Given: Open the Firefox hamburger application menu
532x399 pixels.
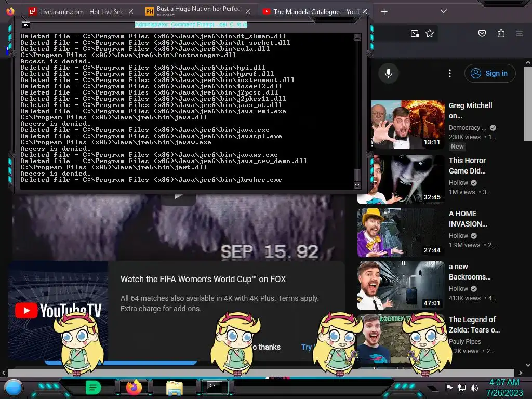Looking at the screenshot, I should [520, 33].
